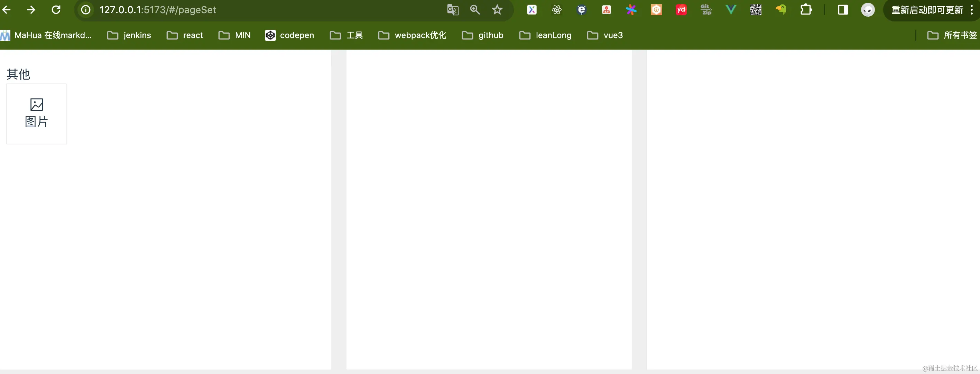Open the GitZip extension icon
Image resolution: width=980 pixels, height=374 pixels.
click(706, 10)
